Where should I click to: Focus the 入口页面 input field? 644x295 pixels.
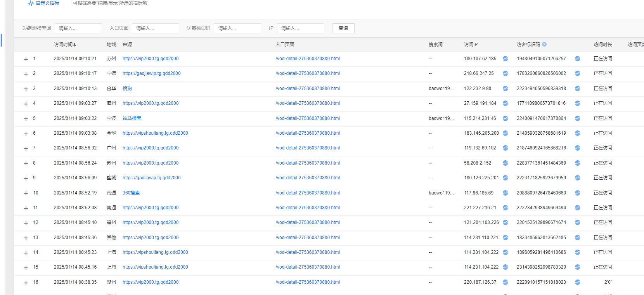coord(156,28)
